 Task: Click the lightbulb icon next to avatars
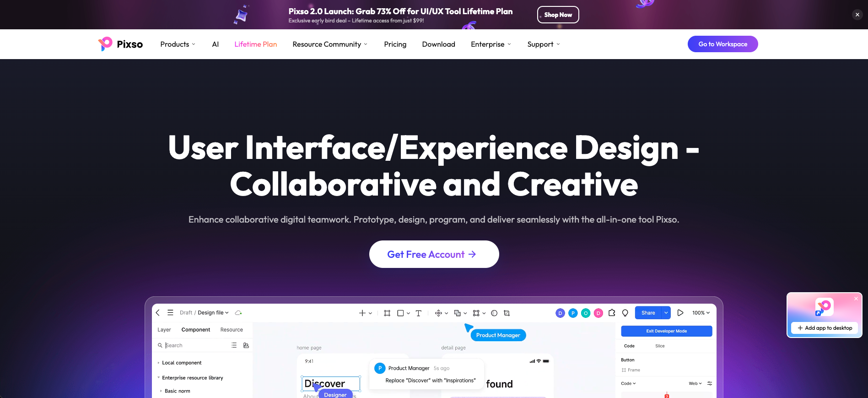tap(625, 313)
